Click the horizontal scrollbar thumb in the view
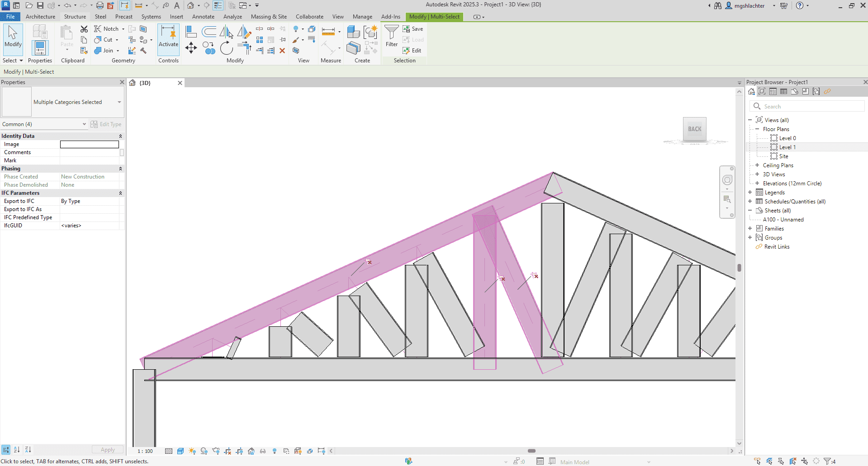The width and height of the screenshot is (868, 466). coord(531,451)
